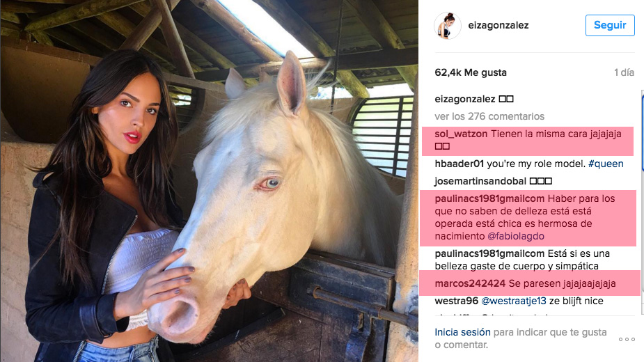
Task: Open the three-dot more options menu
Action: click(x=627, y=339)
